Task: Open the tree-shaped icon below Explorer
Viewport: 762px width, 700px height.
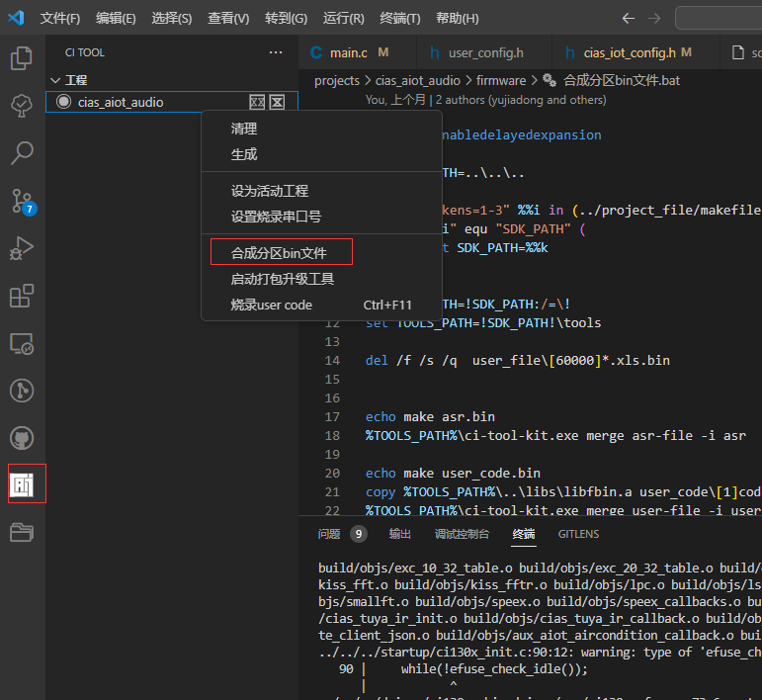Action: coord(22,106)
